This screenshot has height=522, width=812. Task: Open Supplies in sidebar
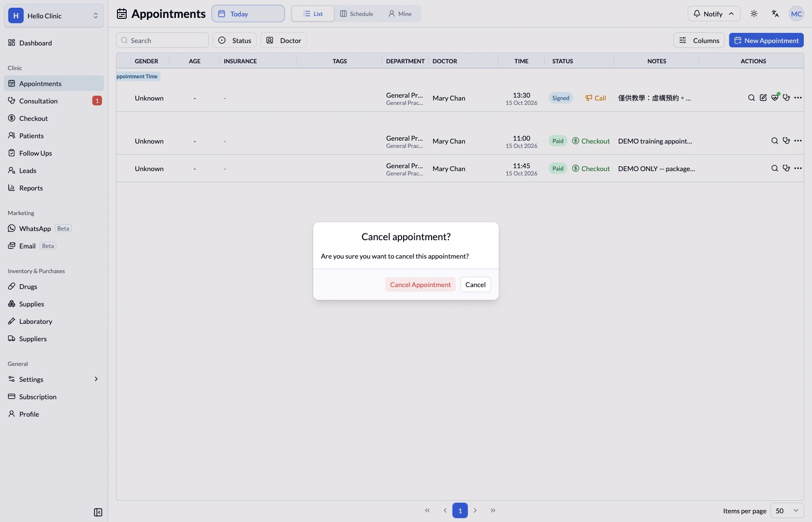(54, 304)
